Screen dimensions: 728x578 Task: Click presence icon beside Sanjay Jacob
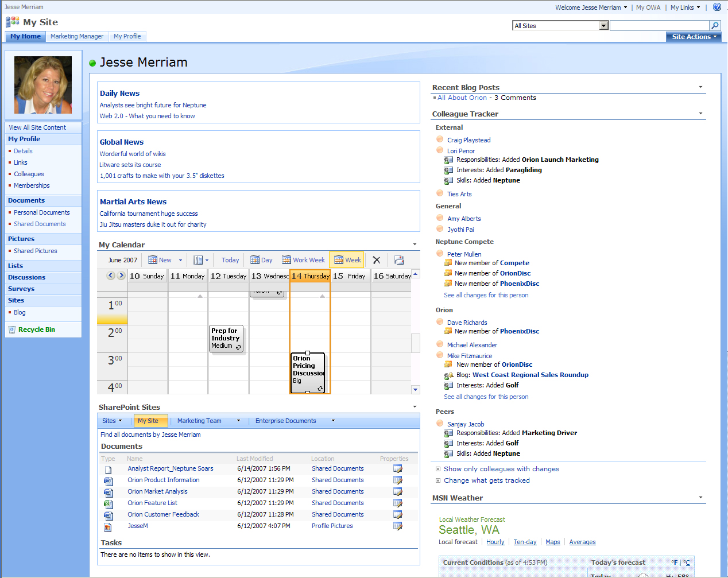tap(440, 424)
